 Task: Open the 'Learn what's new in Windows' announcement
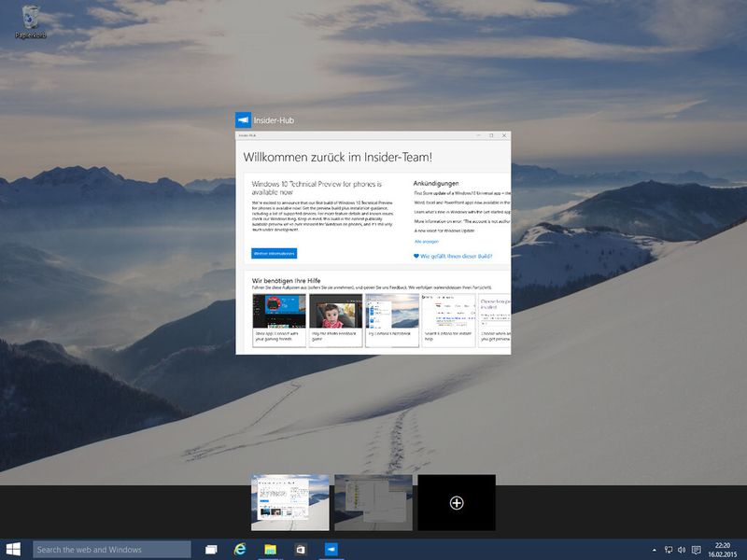[462, 212]
